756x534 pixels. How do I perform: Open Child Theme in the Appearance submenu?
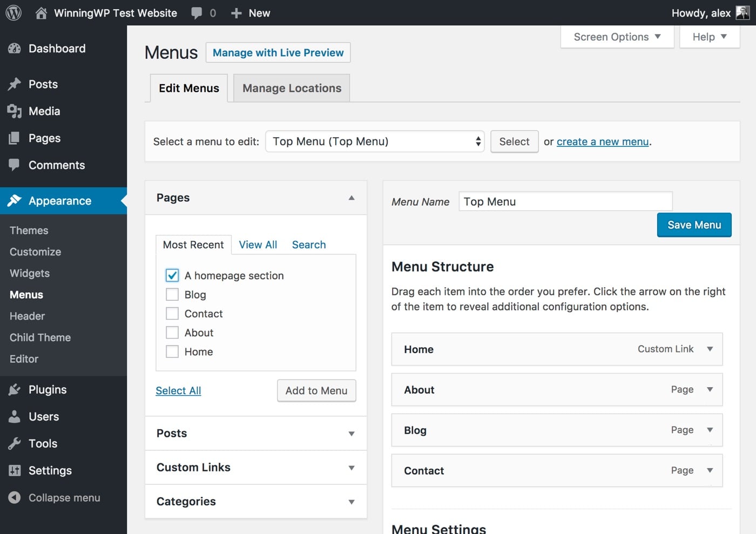[40, 337]
